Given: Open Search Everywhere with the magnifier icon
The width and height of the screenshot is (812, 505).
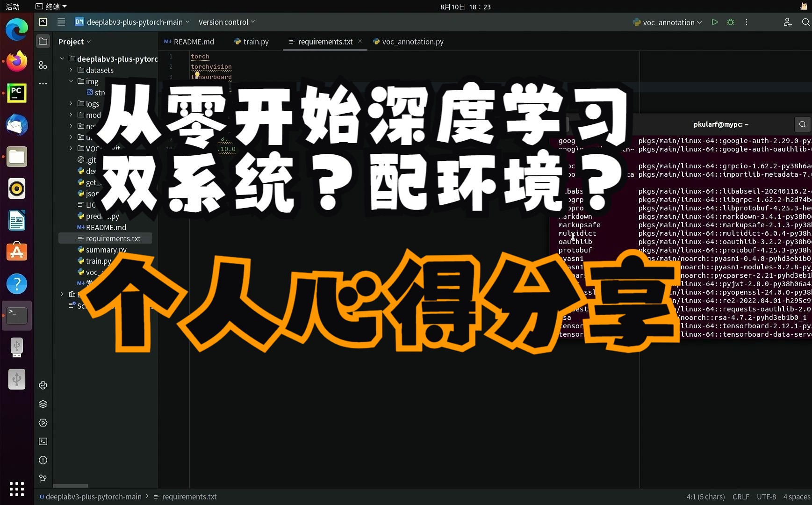Looking at the screenshot, I should click(805, 22).
